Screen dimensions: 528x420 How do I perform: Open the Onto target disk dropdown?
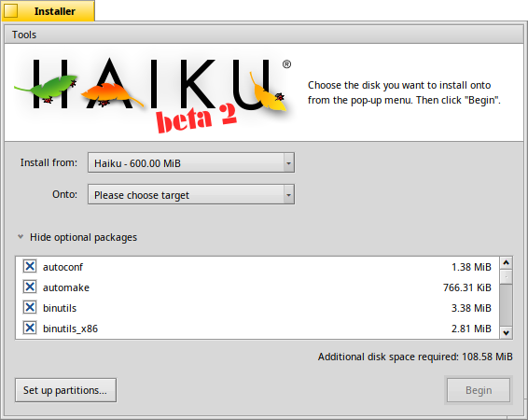click(191, 194)
